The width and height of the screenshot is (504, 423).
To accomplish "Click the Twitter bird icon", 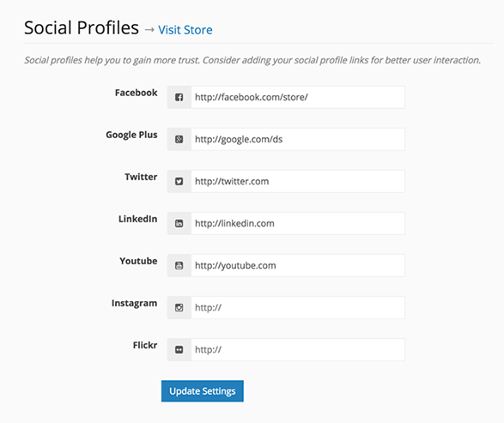I will pyautogui.click(x=179, y=181).
